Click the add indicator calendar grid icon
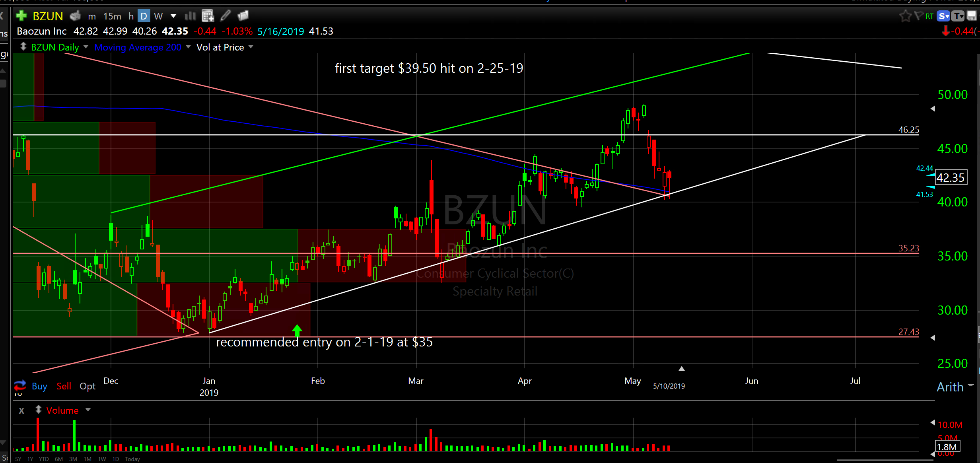 pyautogui.click(x=208, y=16)
